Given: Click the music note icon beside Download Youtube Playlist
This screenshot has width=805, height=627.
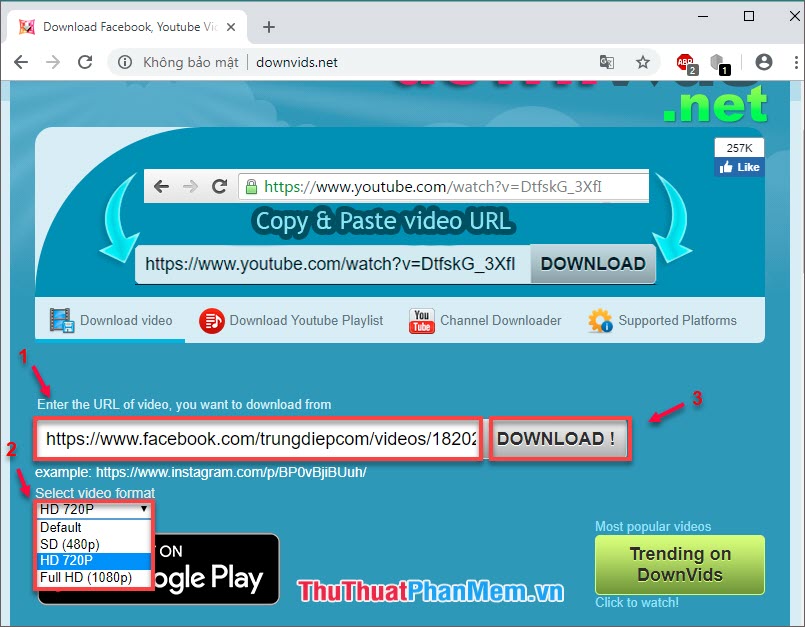Looking at the screenshot, I should 212,321.
